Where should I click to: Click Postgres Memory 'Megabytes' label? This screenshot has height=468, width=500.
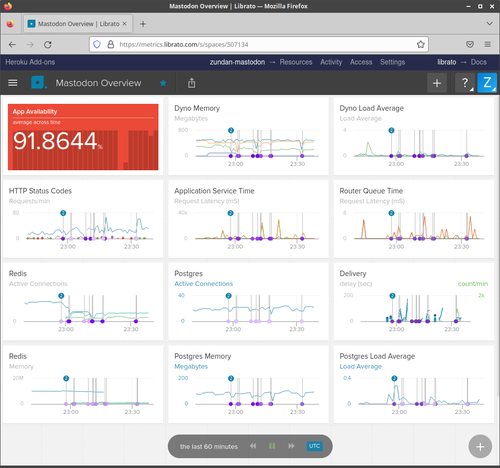coord(191,367)
